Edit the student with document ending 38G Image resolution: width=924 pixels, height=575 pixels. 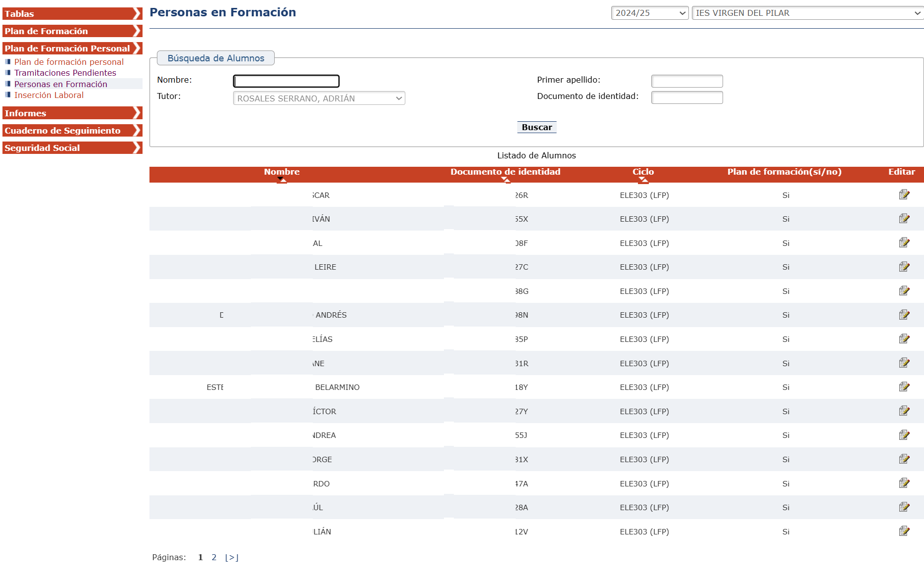tap(904, 291)
